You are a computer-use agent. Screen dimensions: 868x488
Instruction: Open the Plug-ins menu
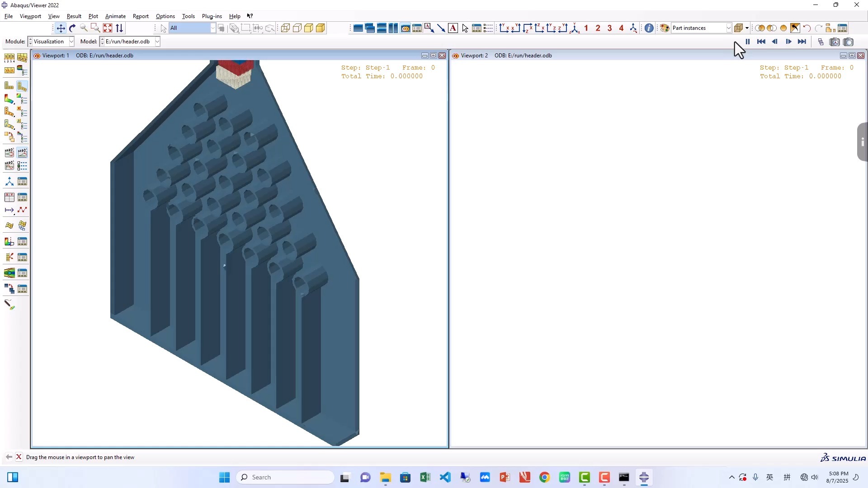pyautogui.click(x=212, y=16)
